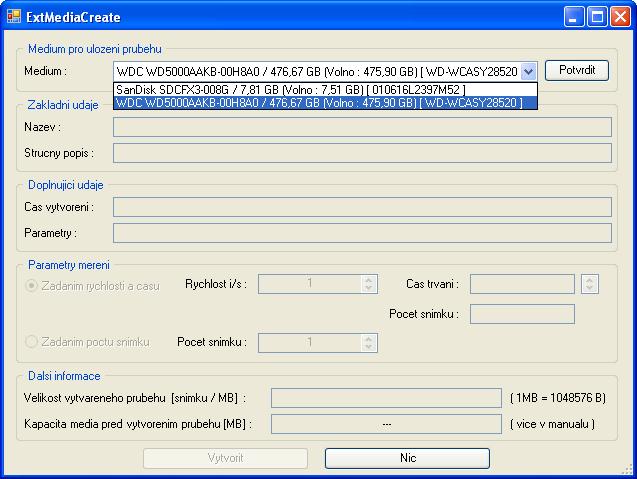Click the 'Parametry mereni' group title

[69, 265]
